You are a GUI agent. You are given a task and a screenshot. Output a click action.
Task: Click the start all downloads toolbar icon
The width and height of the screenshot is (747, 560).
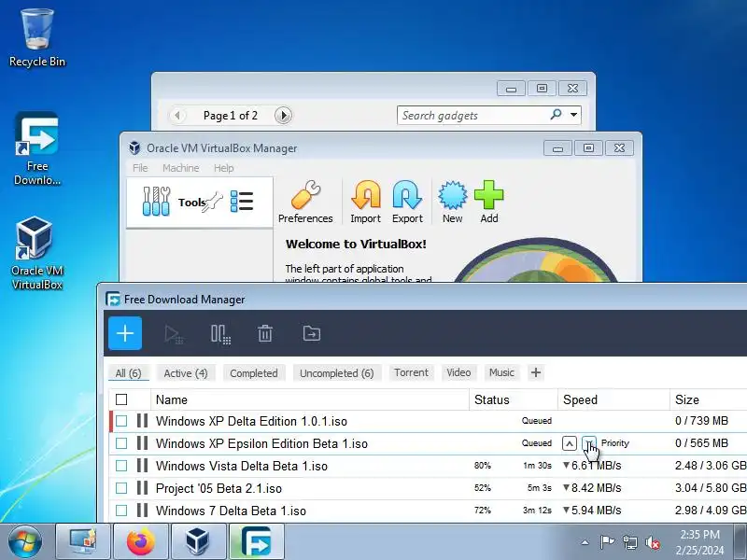(x=174, y=334)
